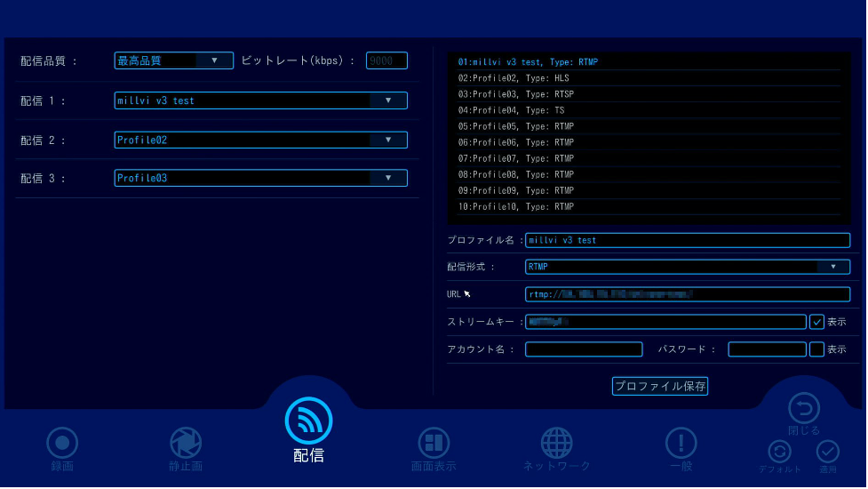The width and height of the screenshot is (868, 489).
Task: Select the 配信 streaming icon
Action: click(308, 421)
